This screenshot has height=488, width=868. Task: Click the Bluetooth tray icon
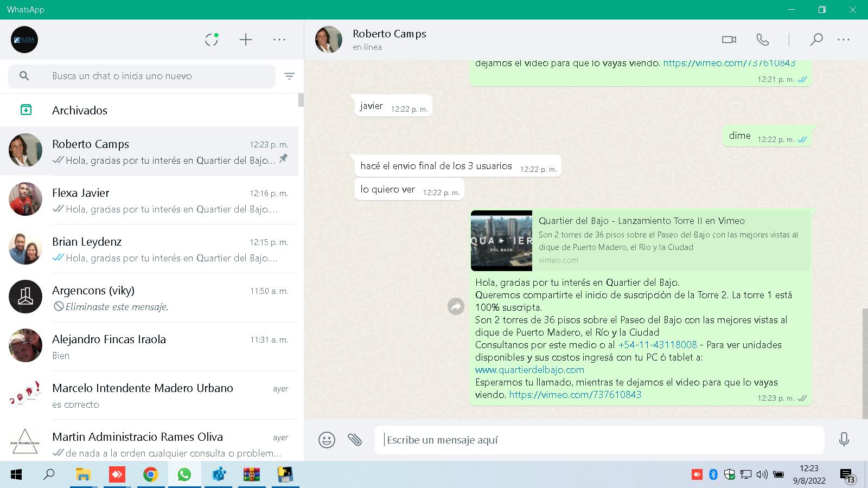click(x=713, y=474)
